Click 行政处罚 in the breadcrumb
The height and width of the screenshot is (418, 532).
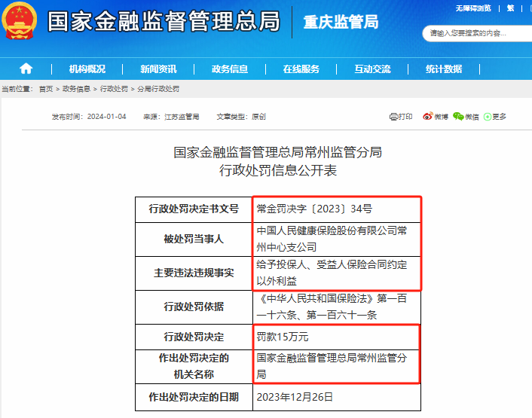113,89
